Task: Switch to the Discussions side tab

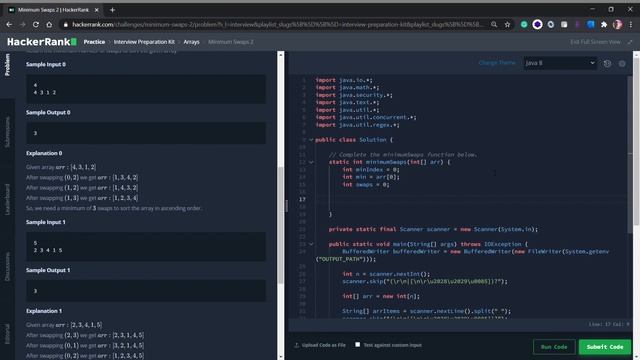Action: pos(7,267)
